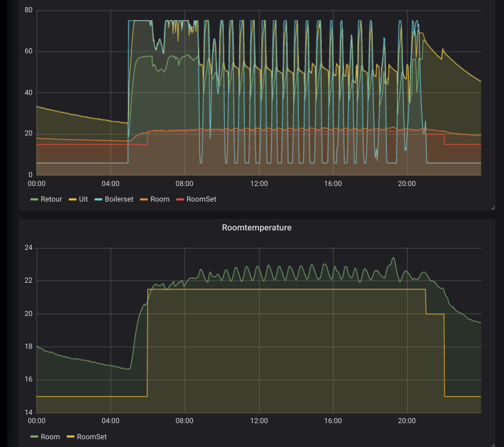Click the orange Room swatch in the upper legend

(144, 199)
